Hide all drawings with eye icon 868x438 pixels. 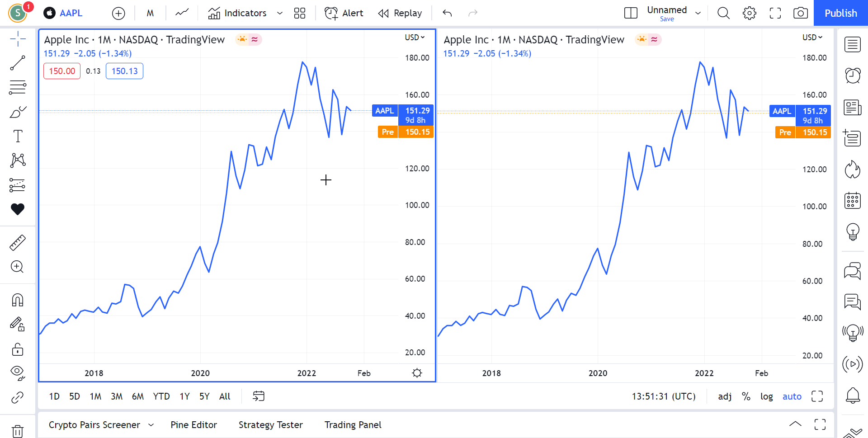tap(18, 372)
